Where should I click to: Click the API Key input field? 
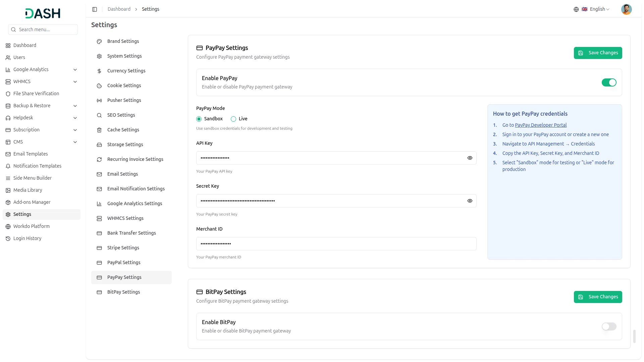[336, 158]
